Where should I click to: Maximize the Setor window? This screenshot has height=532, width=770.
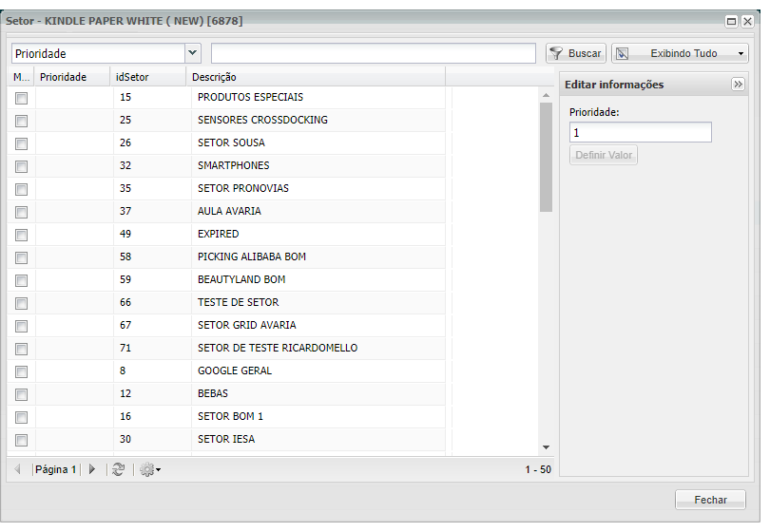731,21
